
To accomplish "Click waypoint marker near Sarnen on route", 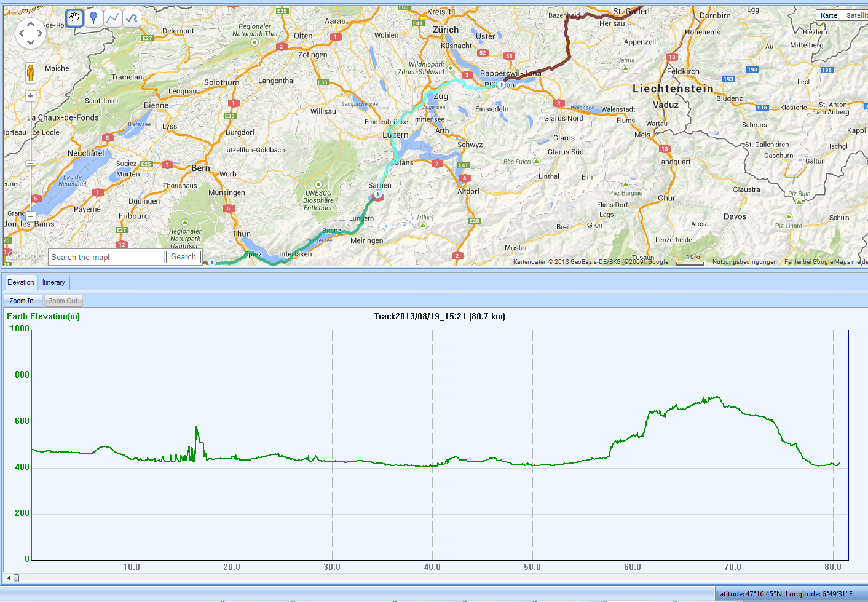I will tap(378, 195).
